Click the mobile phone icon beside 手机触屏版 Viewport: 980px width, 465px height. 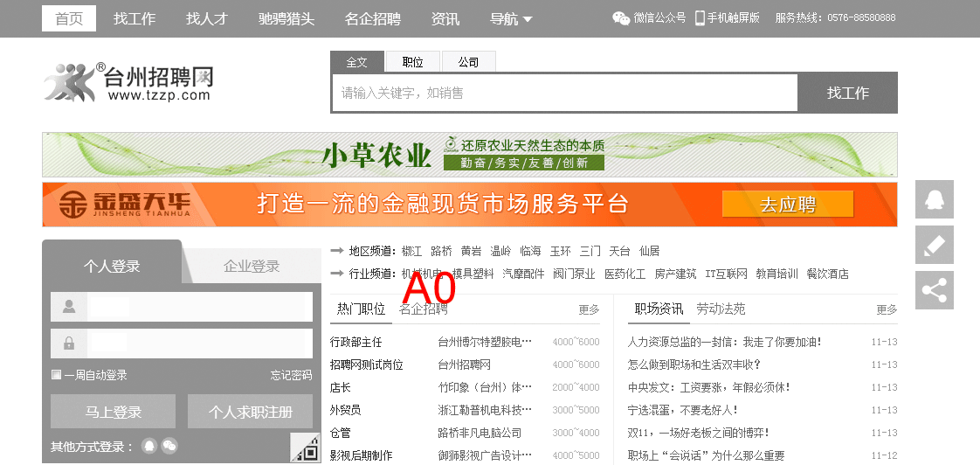point(700,17)
